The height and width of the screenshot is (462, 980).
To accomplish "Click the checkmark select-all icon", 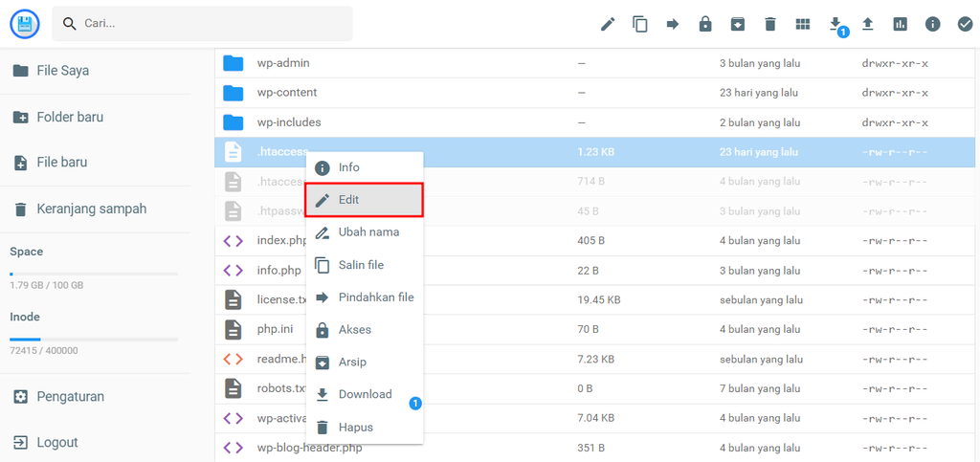I will point(965,24).
